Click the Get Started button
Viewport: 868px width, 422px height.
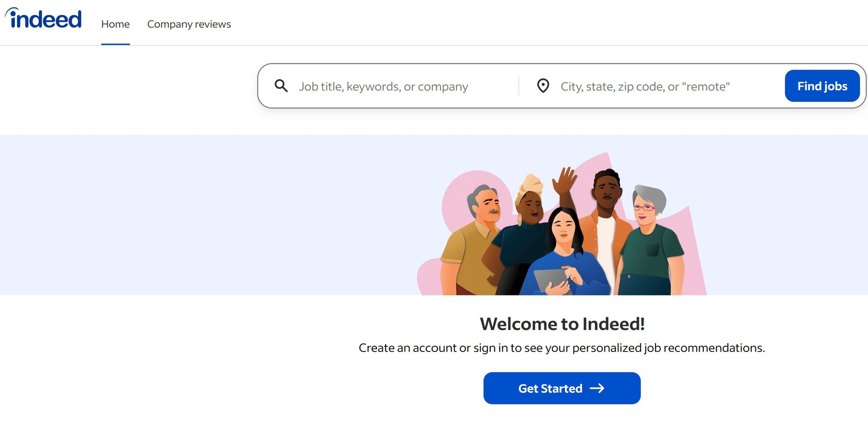click(x=562, y=388)
